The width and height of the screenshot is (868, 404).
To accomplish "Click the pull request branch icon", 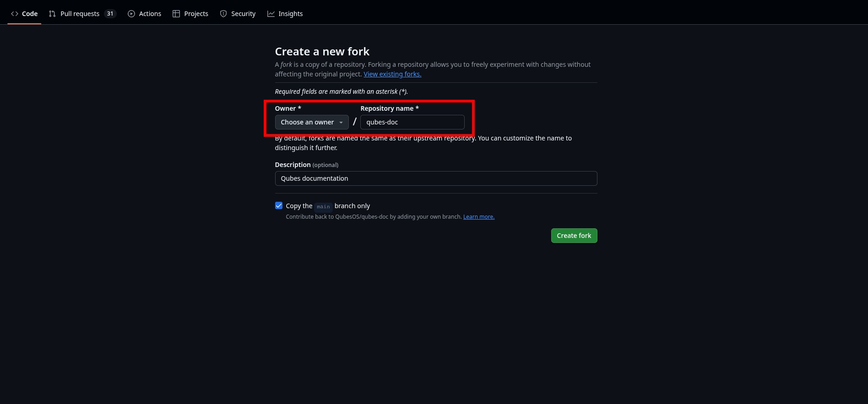I will [52, 14].
